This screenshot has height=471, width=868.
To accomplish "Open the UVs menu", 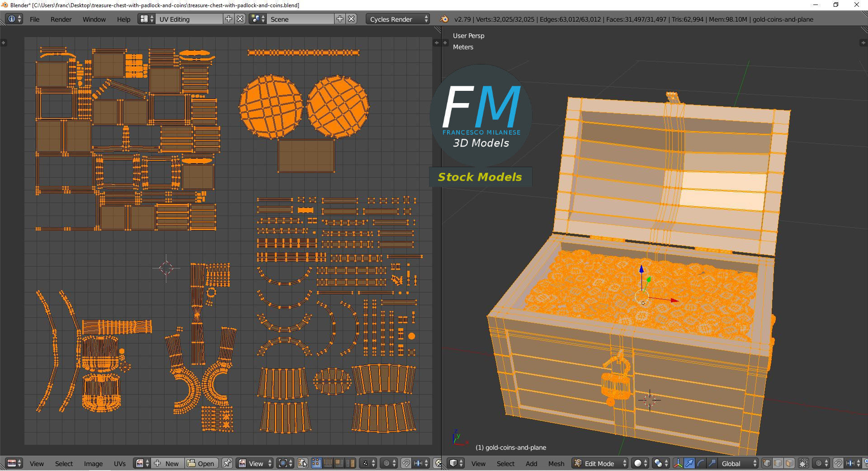I will click(x=120, y=463).
